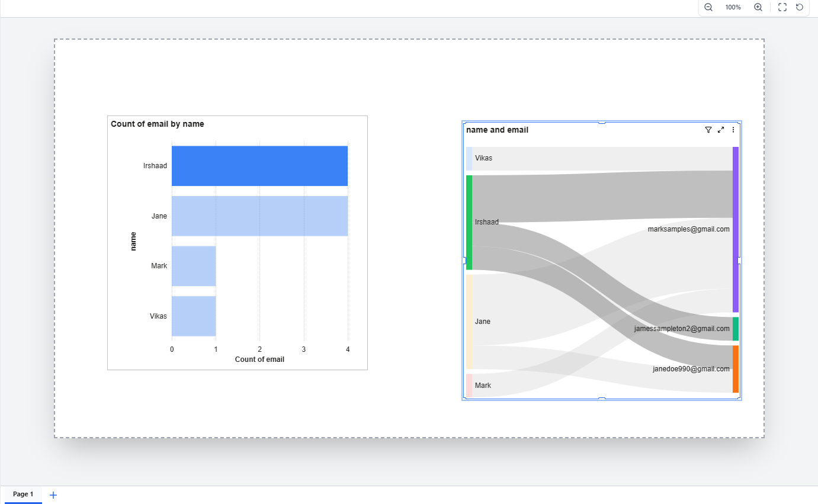Click the beige Jane node in Sankey chart
The image size is (818, 504).
coord(469,322)
